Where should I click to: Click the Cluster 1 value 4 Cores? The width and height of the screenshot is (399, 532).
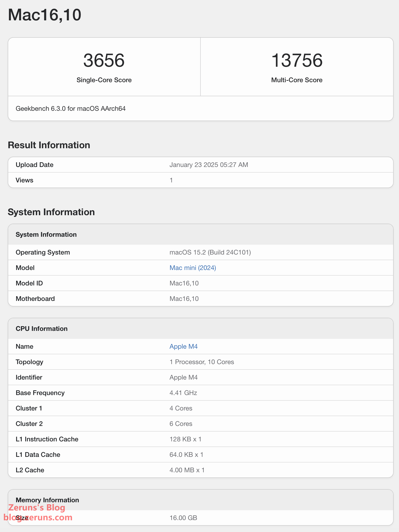pos(181,408)
